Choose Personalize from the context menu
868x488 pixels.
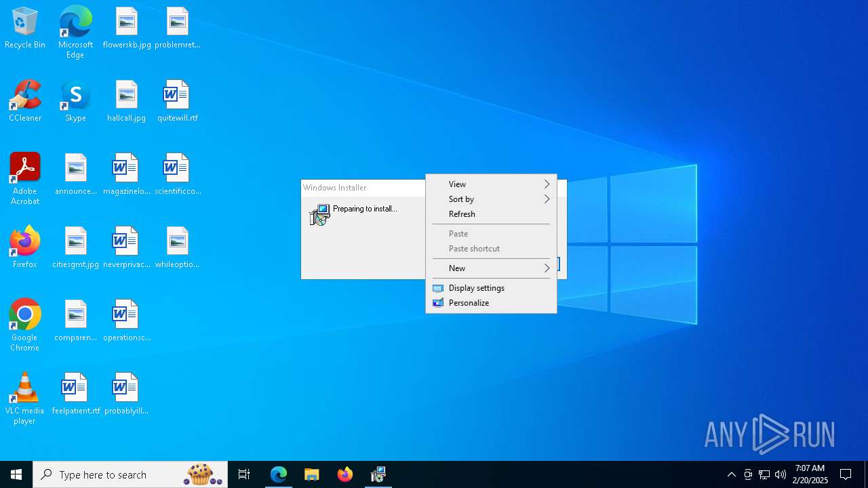[x=491, y=303]
